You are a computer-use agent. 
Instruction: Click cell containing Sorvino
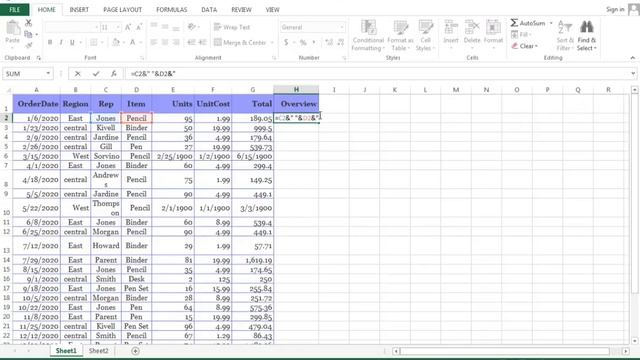click(106, 156)
